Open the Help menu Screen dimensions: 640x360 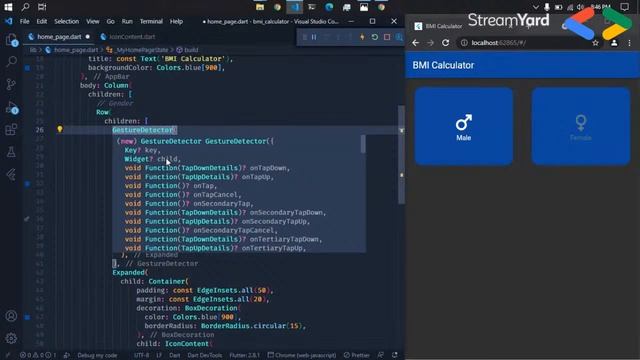coord(176,21)
